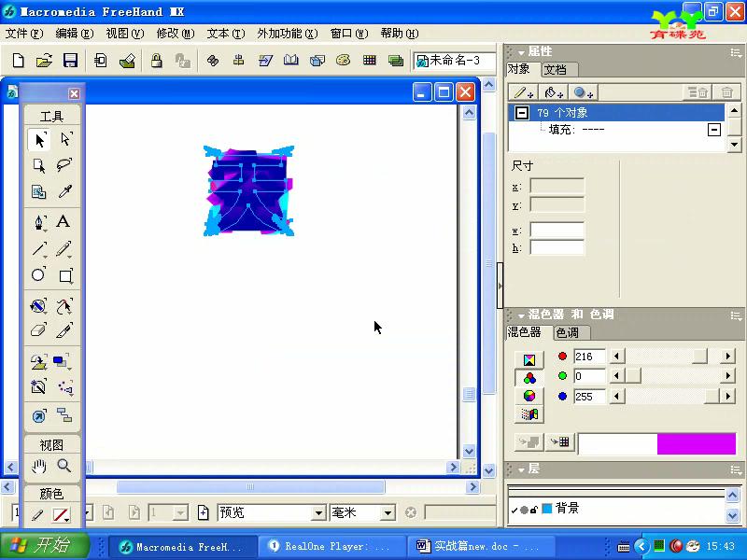This screenshot has width=747, height=560.
Task: Collapse the 填充 attribute entry
Action: coord(714,130)
